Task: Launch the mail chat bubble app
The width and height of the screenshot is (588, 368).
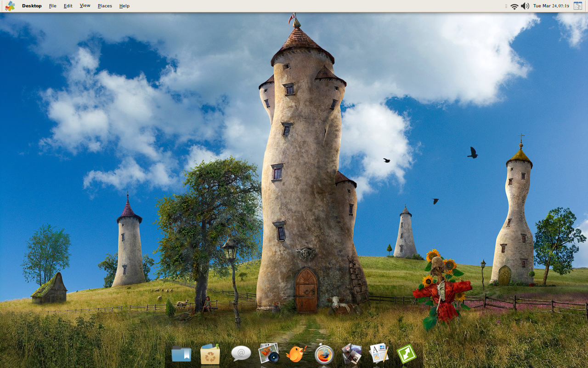Action: point(241,353)
